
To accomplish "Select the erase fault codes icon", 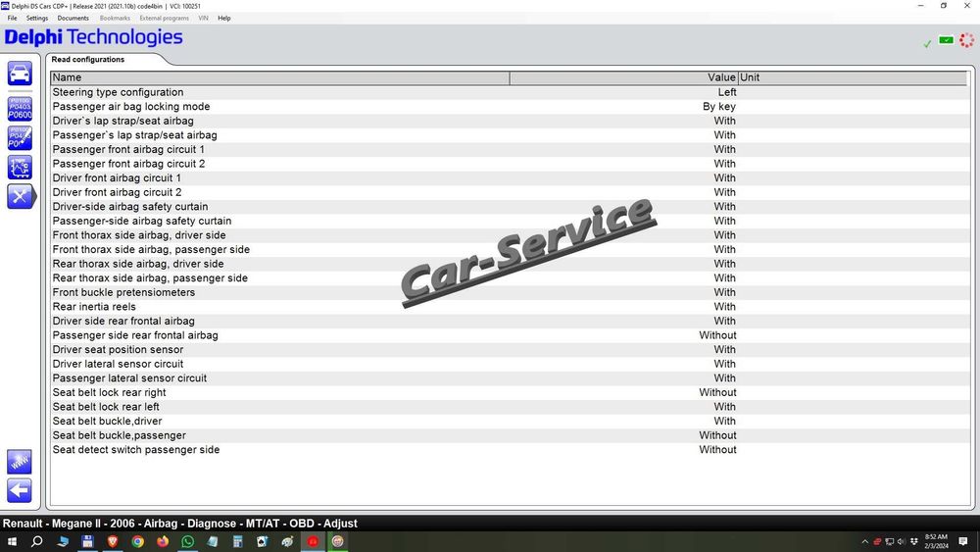I will coord(20,138).
